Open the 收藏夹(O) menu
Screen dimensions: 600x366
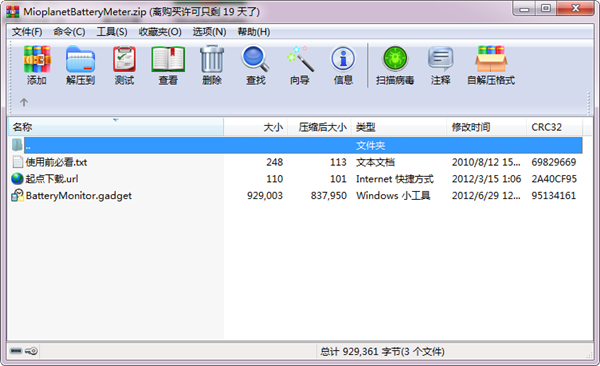tap(160, 32)
